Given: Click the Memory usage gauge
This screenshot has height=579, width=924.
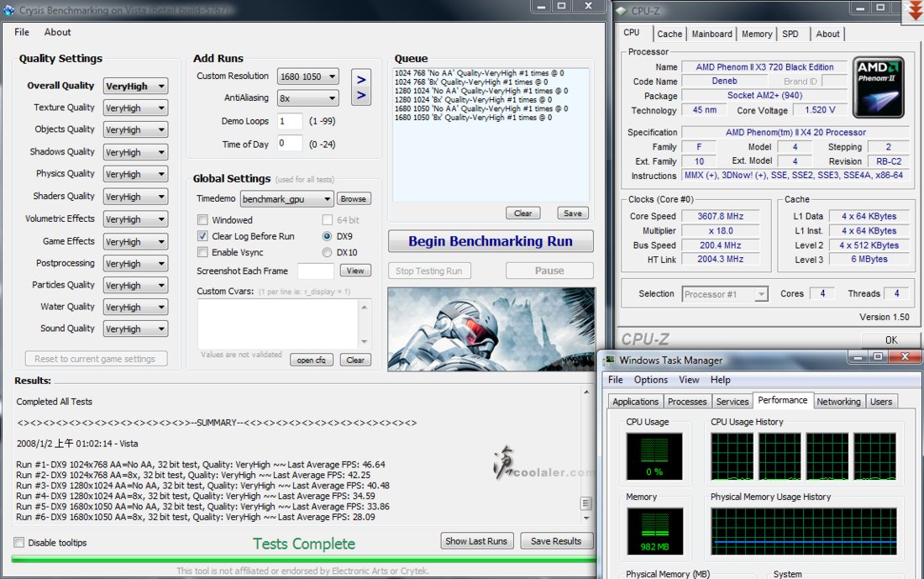Looking at the screenshot, I should coord(654,531).
